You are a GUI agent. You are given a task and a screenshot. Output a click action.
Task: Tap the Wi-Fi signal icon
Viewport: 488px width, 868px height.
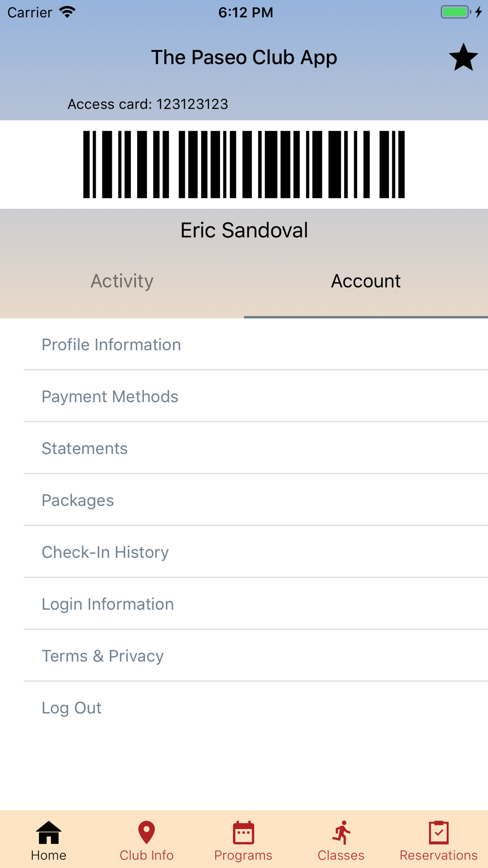(x=67, y=12)
